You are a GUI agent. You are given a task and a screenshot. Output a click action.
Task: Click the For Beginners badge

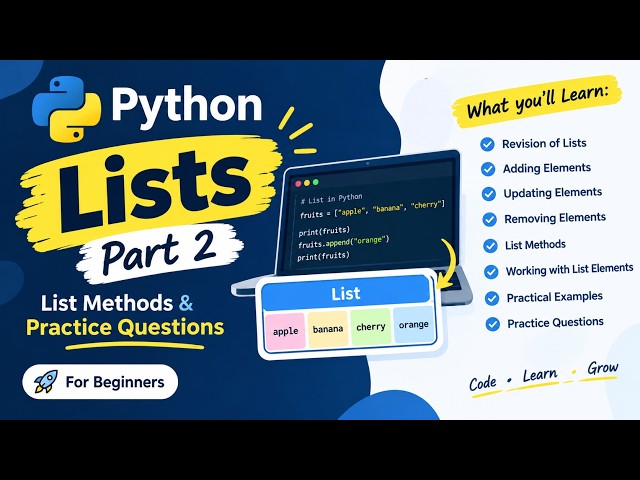tap(100, 382)
